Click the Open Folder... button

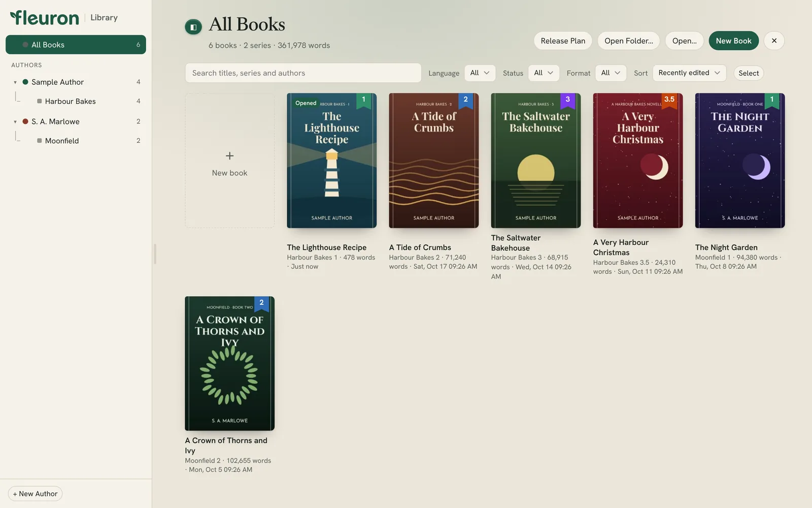[x=628, y=41]
